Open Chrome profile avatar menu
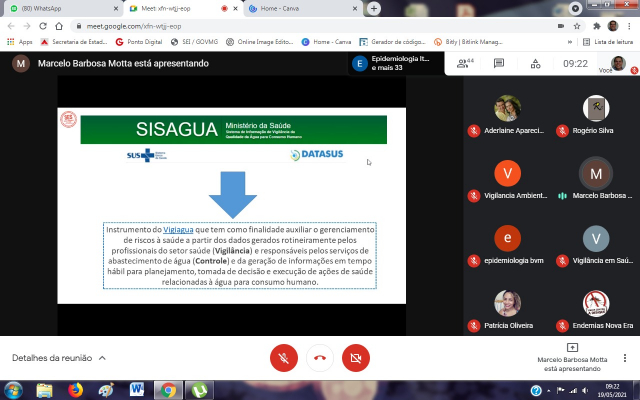This screenshot has height=400, width=640. click(613, 26)
